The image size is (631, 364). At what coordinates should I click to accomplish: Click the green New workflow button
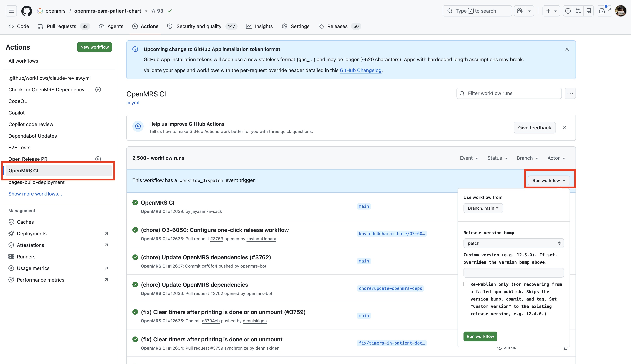pos(94,47)
